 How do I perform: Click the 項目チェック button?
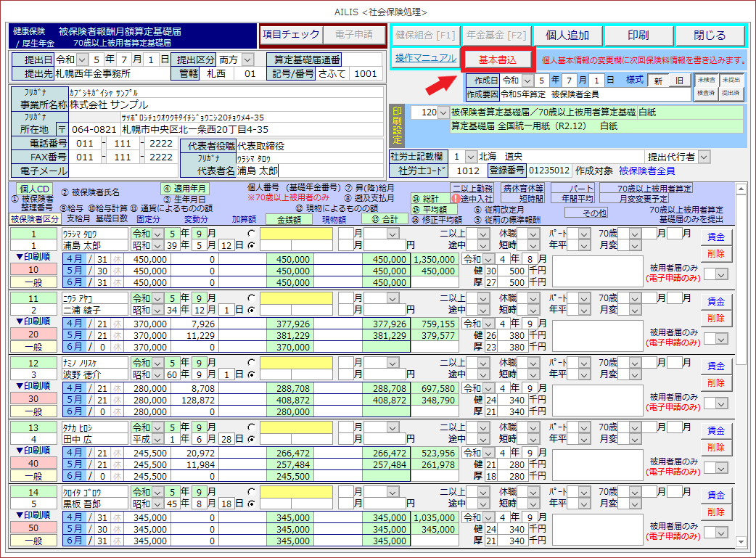tap(291, 34)
